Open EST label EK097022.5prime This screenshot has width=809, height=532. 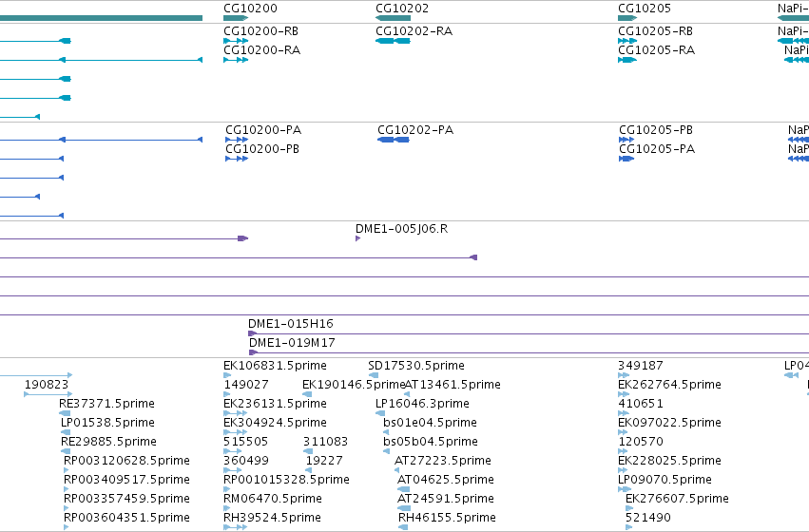point(669,423)
